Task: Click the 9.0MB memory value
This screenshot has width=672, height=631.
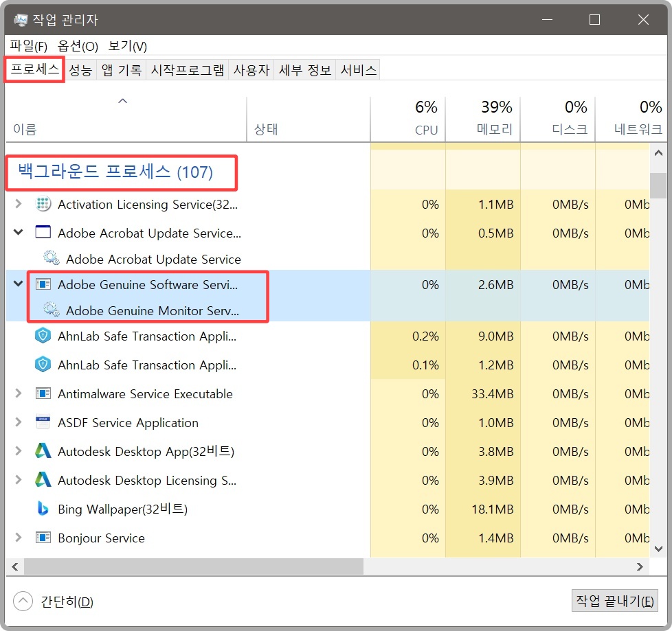Action: tap(496, 336)
